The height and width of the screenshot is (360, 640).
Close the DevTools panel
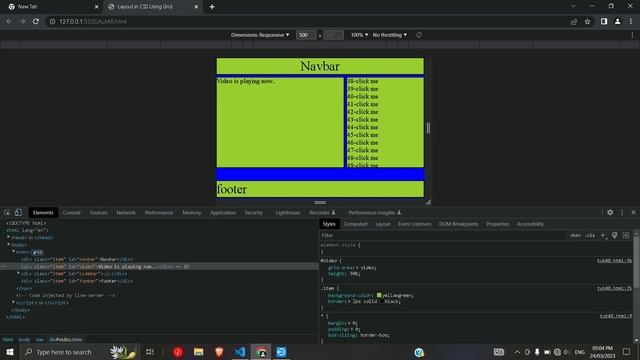click(633, 213)
